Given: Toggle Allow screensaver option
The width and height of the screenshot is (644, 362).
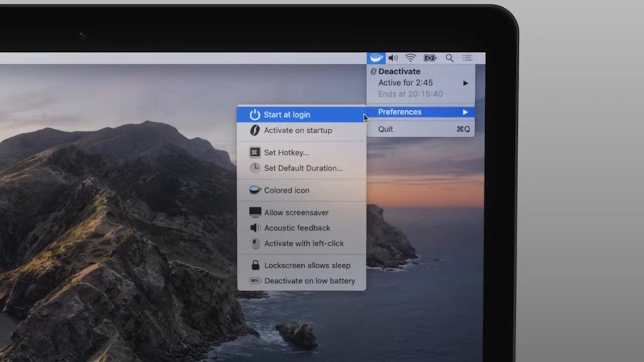Looking at the screenshot, I should [x=296, y=212].
